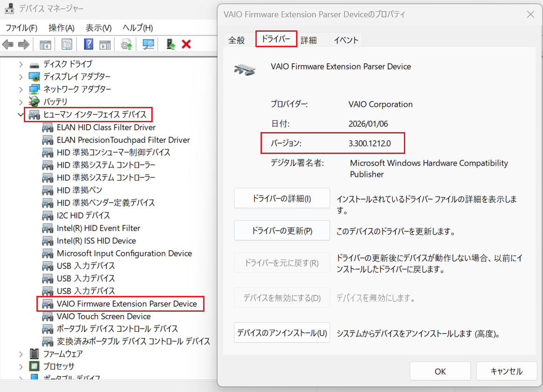The width and height of the screenshot is (543, 392).
Task: Switch to the イベント tab
Action: click(346, 40)
